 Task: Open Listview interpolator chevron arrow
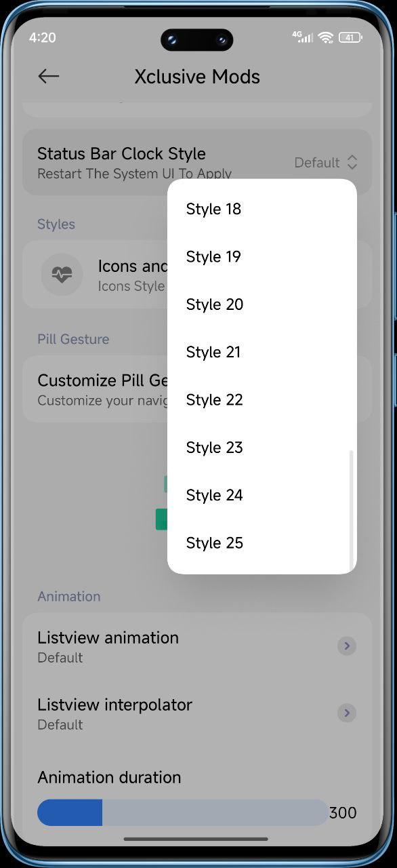[347, 713]
